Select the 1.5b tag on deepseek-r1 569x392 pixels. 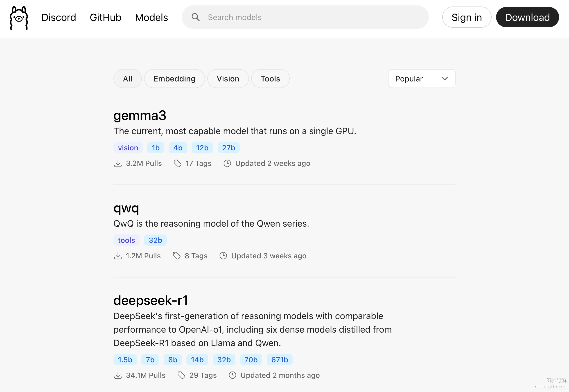click(125, 360)
